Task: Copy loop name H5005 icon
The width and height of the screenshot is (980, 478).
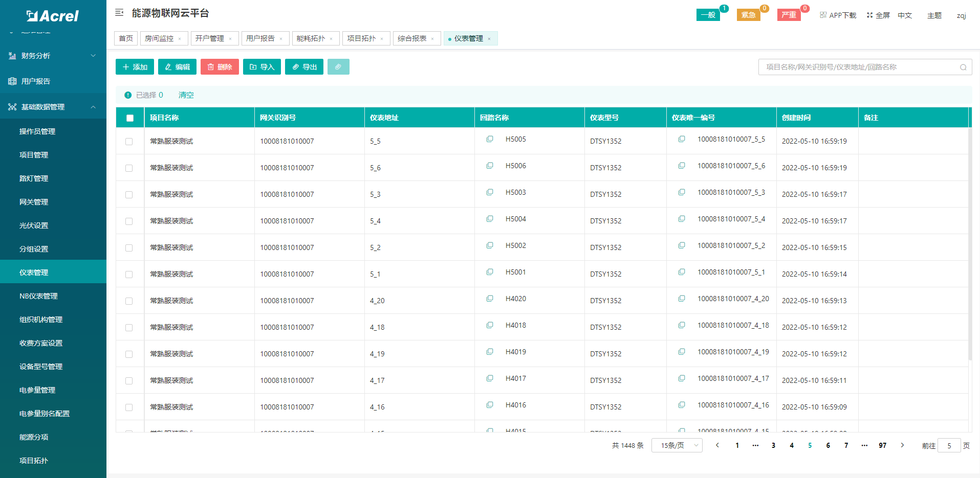Action: [x=490, y=139]
